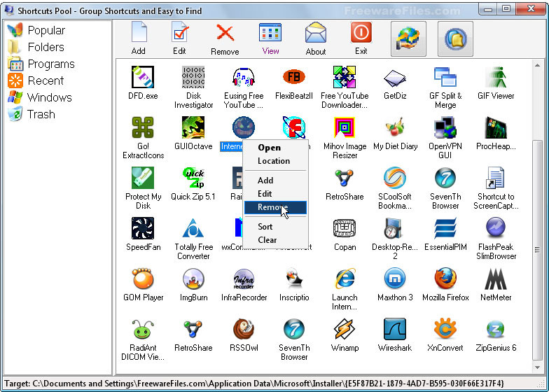Select the RSSOwl shortcut
Image resolution: width=549 pixels, height=392 pixels.
pyautogui.click(x=244, y=335)
